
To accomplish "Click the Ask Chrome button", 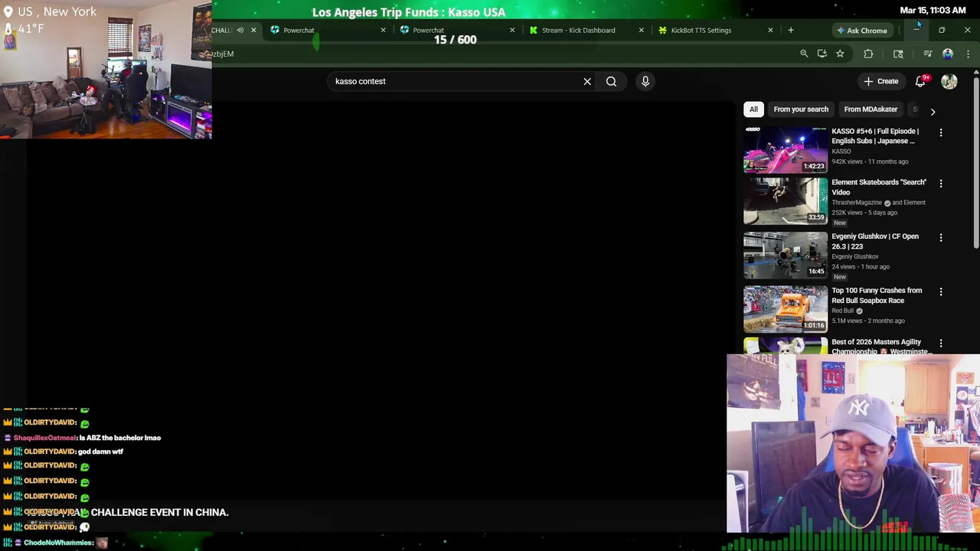I will point(861,31).
